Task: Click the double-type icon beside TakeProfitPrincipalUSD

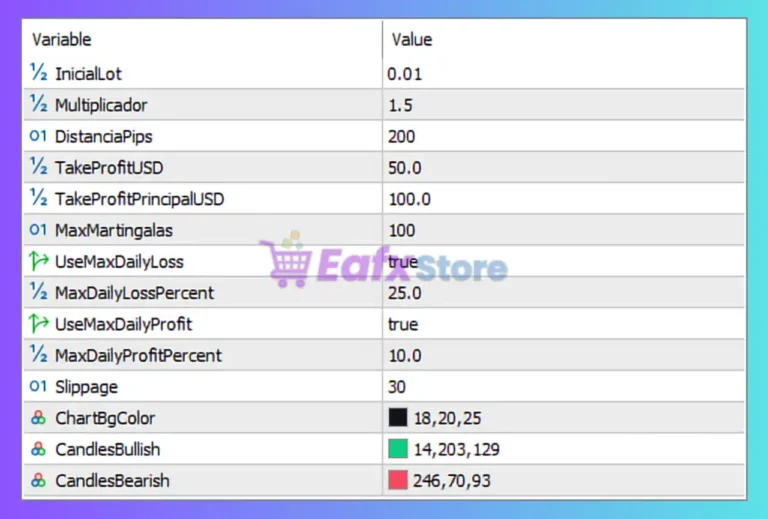Action: coord(39,198)
